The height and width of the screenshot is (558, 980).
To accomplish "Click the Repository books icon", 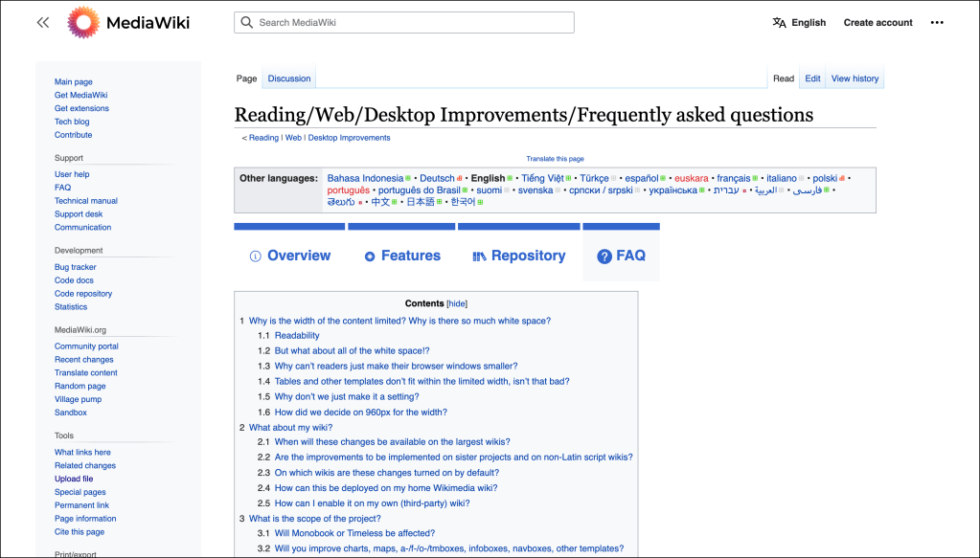I will point(480,257).
